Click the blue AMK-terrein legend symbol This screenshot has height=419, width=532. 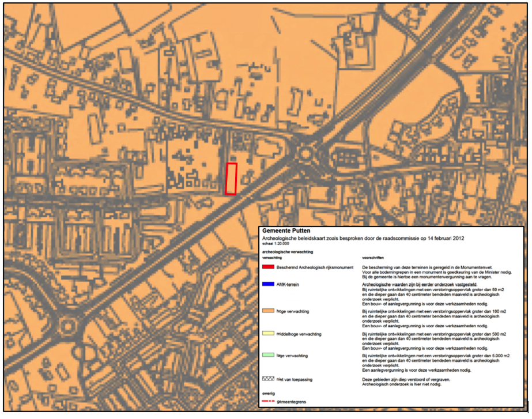click(267, 284)
